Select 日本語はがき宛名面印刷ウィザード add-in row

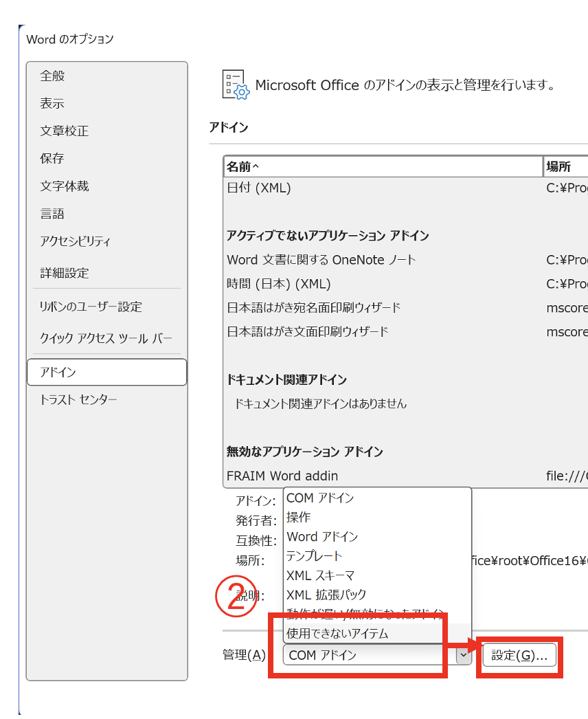click(x=314, y=308)
